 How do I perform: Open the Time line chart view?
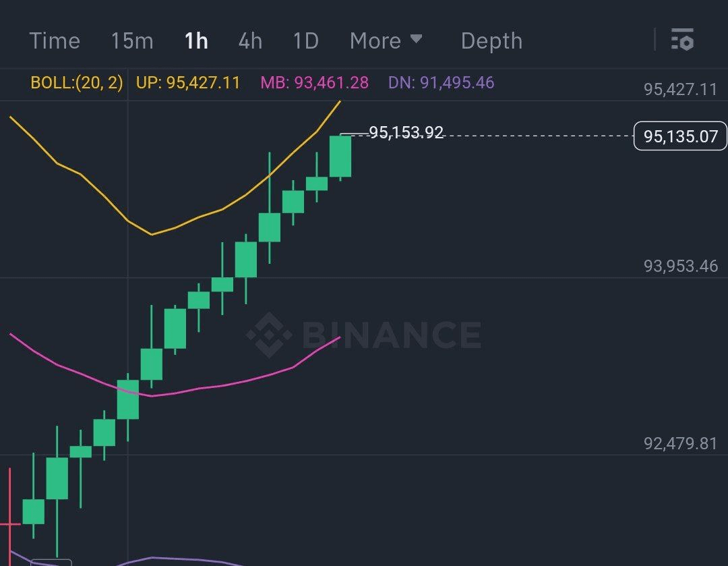[55, 41]
